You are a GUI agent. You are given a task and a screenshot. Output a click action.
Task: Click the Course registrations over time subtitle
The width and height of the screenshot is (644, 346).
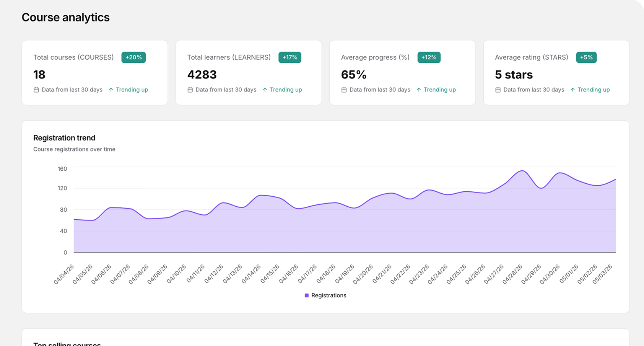[74, 149]
